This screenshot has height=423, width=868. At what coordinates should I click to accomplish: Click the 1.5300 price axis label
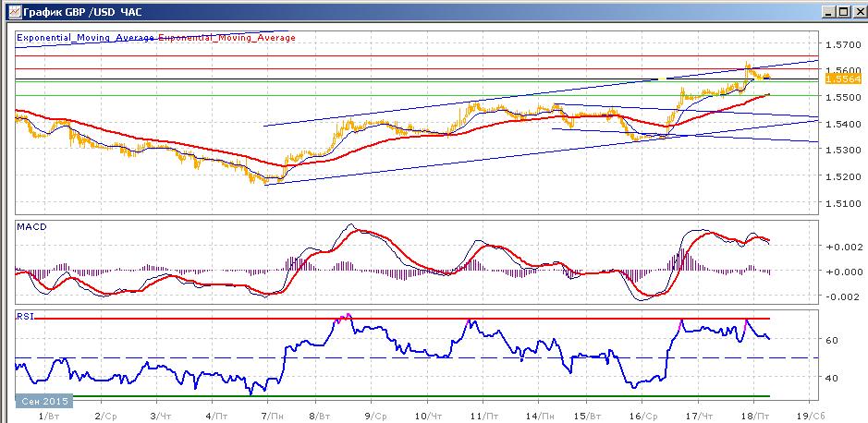pos(842,150)
